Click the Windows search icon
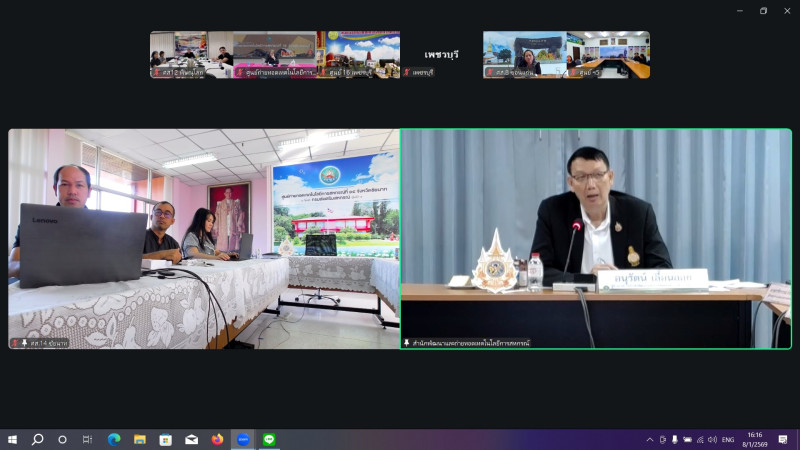Image resolution: width=800 pixels, height=450 pixels. pyautogui.click(x=37, y=439)
